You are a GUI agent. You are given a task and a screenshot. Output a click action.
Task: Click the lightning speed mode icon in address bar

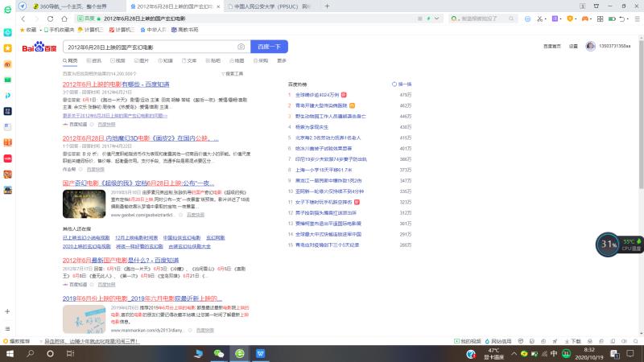click(x=428, y=19)
